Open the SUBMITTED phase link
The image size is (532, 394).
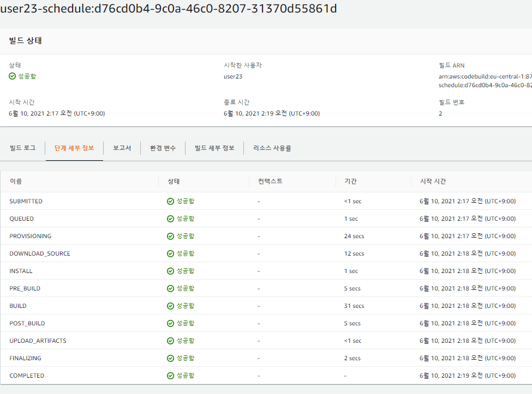pyautogui.click(x=26, y=201)
